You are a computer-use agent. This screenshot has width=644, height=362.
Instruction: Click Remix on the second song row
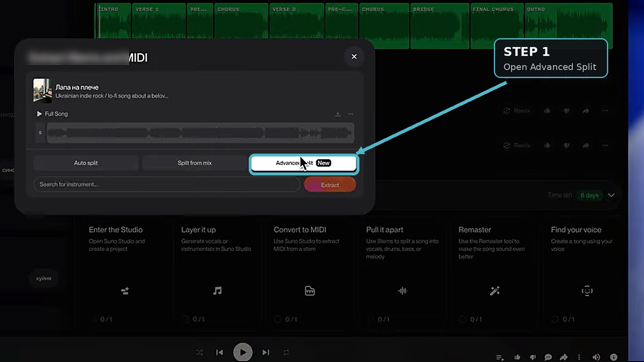click(x=517, y=145)
